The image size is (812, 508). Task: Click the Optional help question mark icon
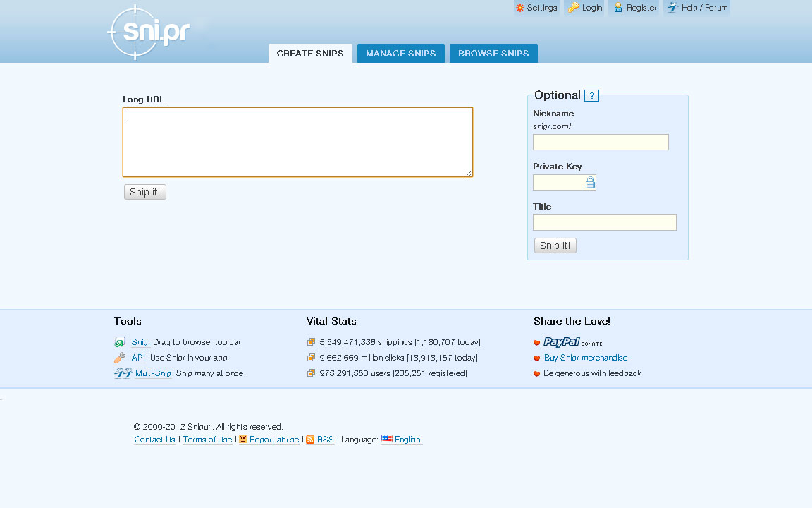(591, 96)
